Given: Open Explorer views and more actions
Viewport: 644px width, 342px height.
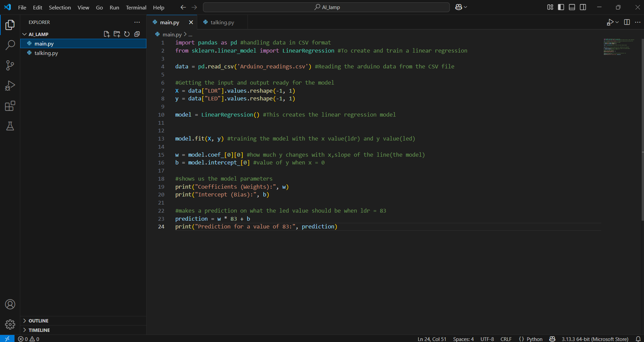Looking at the screenshot, I should [x=137, y=22].
